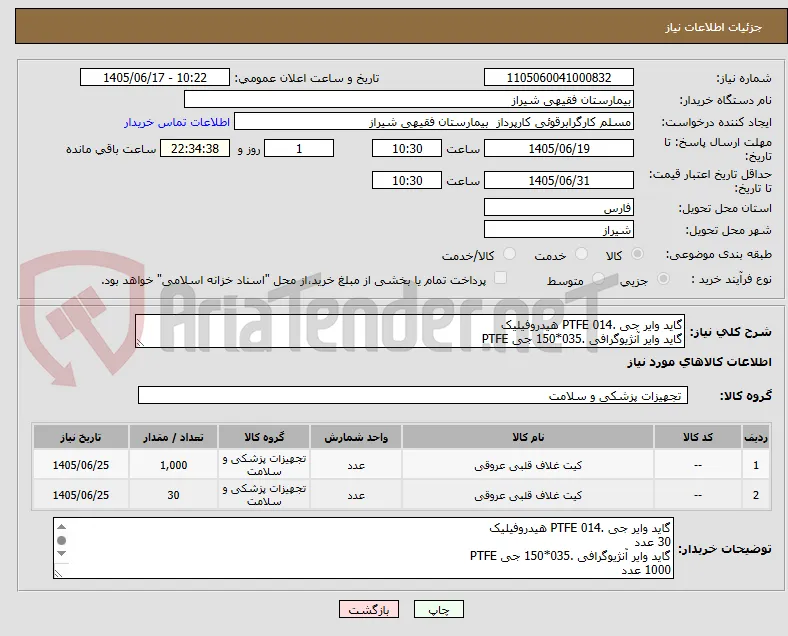Click the row number 2 cell
Screen dimensions: 788x636
click(756, 495)
